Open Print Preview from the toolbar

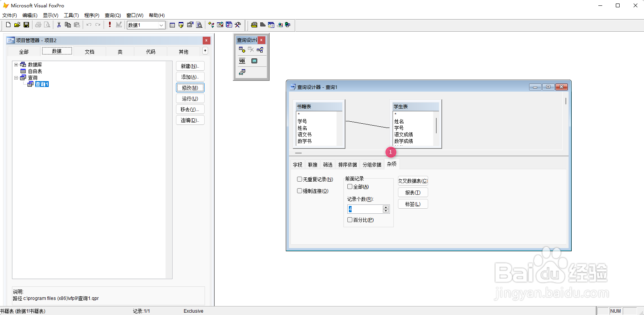click(47, 25)
